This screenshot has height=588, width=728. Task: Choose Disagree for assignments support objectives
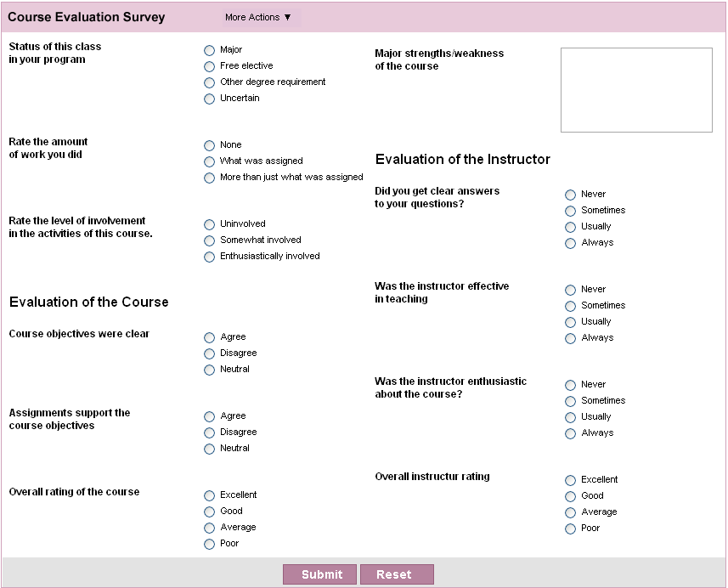[x=210, y=433]
